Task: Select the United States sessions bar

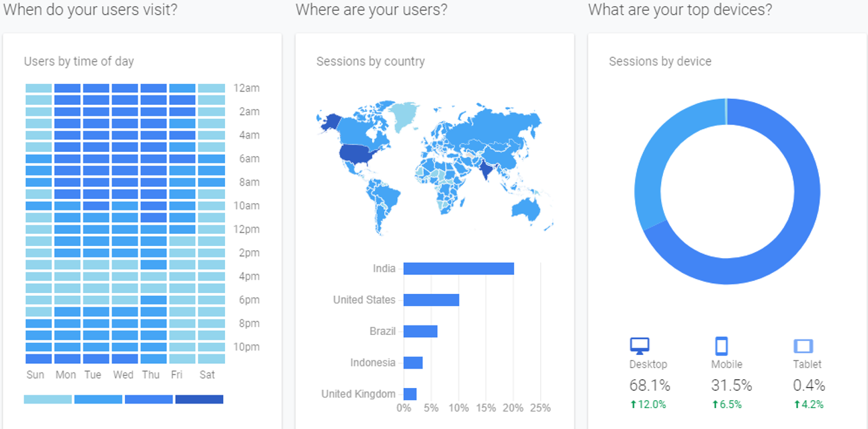Action: tap(431, 300)
